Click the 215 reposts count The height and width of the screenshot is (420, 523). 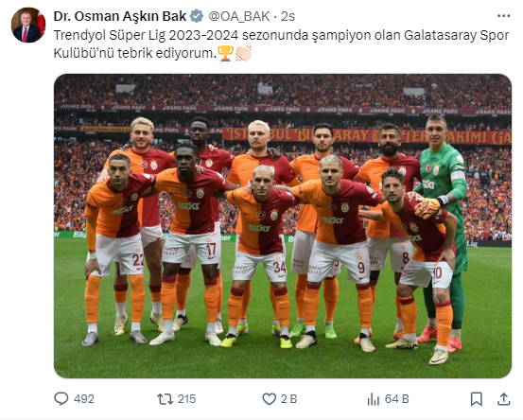pos(187,399)
